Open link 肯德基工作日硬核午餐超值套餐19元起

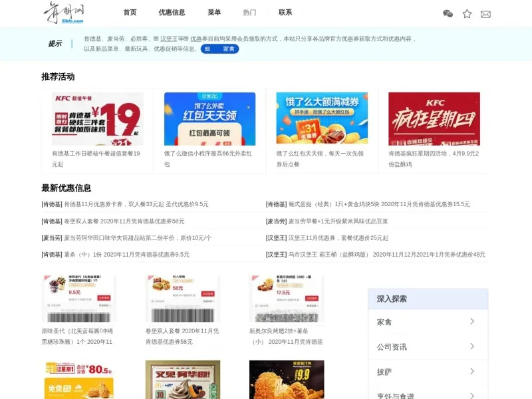click(96, 159)
